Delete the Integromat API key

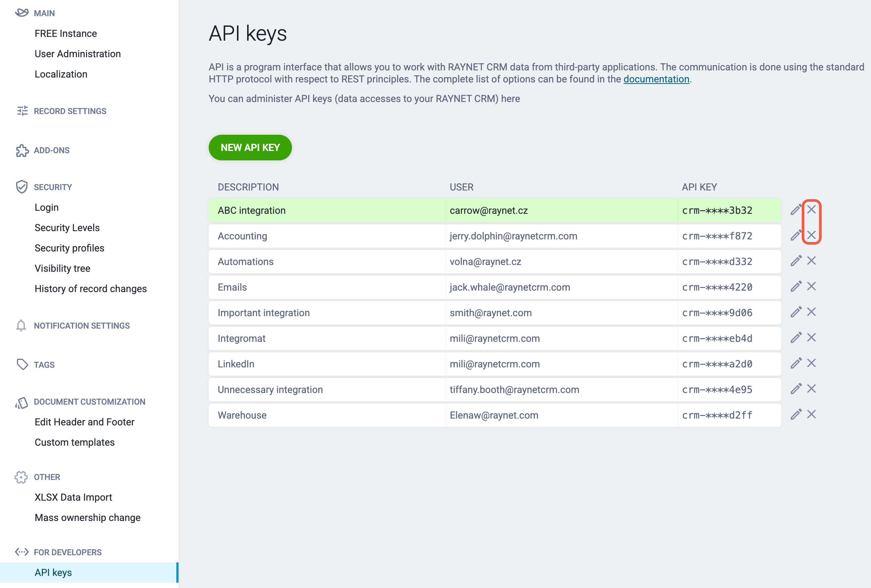pyautogui.click(x=811, y=337)
